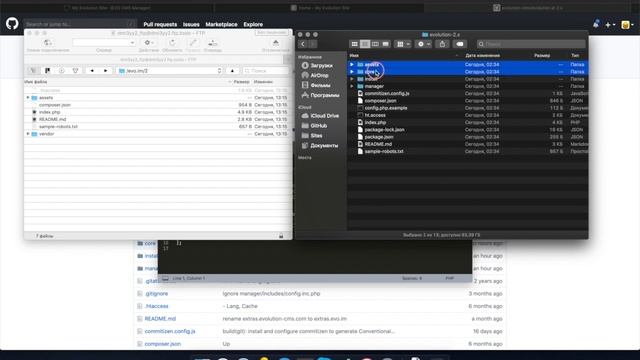Viewport: 640px width, 360px height.
Task: Open commitizen.config.js link on GitHub page
Action: click(170, 331)
